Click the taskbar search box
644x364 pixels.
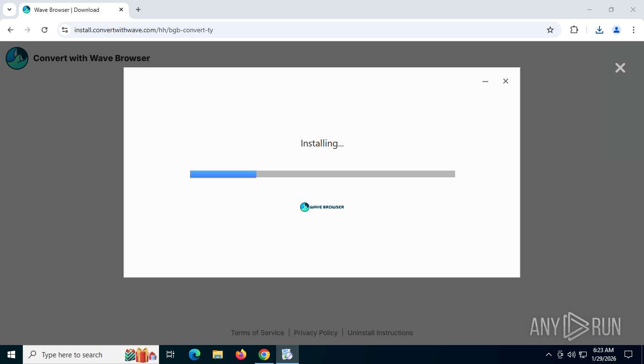(x=91, y=355)
